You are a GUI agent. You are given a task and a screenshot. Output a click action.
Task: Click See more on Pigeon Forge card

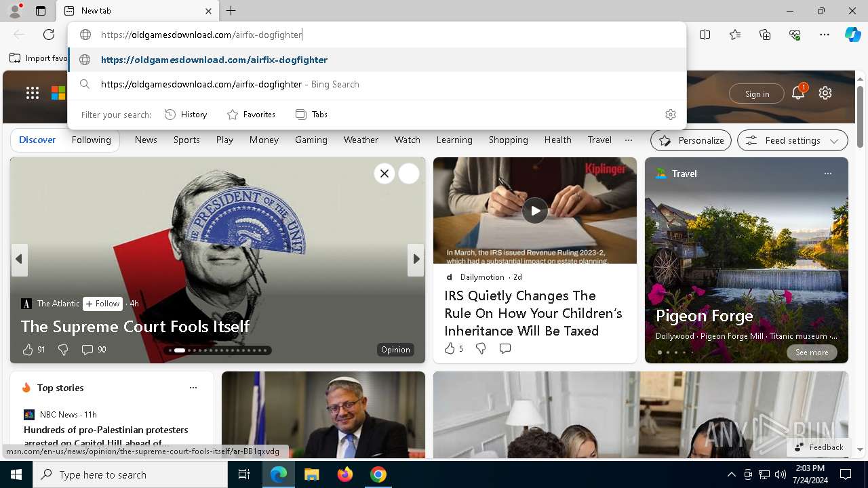pyautogui.click(x=812, y=352)
